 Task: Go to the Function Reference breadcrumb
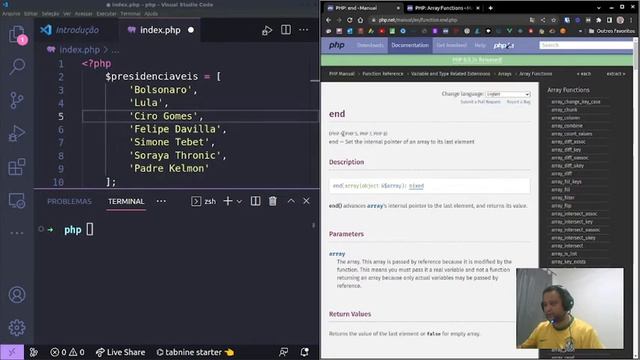pos(382,74)
